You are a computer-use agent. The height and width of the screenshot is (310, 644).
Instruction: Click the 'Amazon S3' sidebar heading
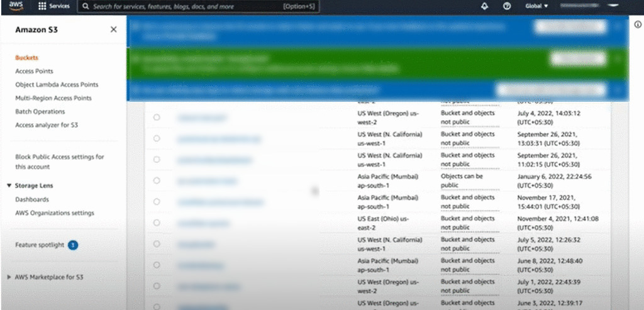[x=36, y=30]
